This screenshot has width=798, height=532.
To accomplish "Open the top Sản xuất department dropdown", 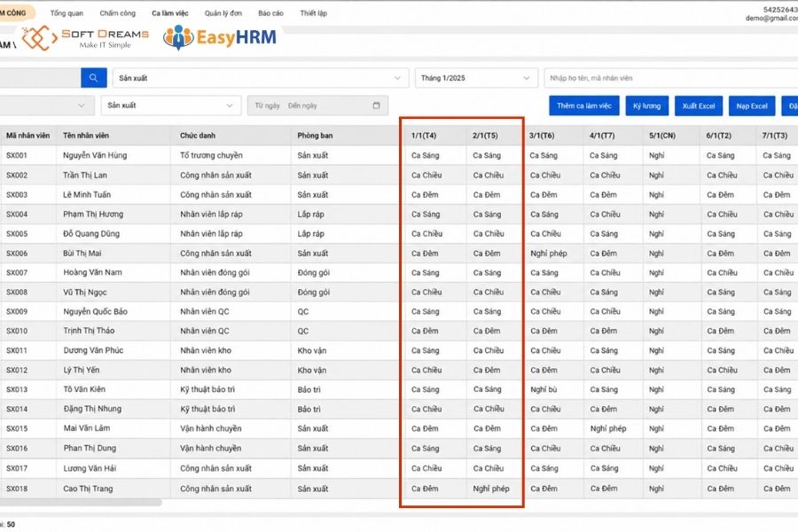I will coord(261,78).
